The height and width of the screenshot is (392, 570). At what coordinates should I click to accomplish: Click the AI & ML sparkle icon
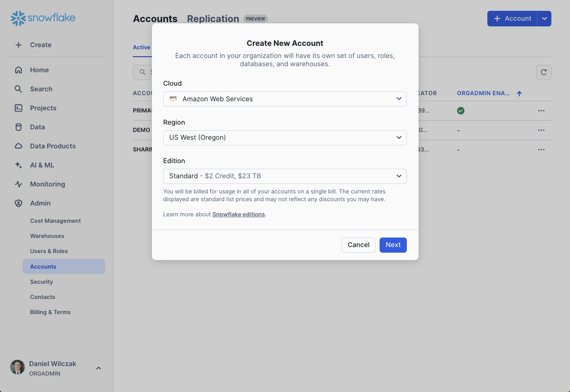coord(19,165)
